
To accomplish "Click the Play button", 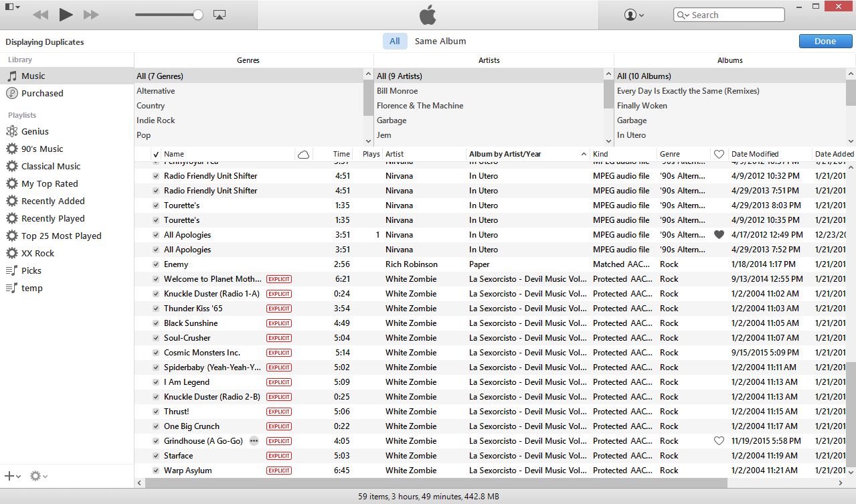I will click(66, 14).
